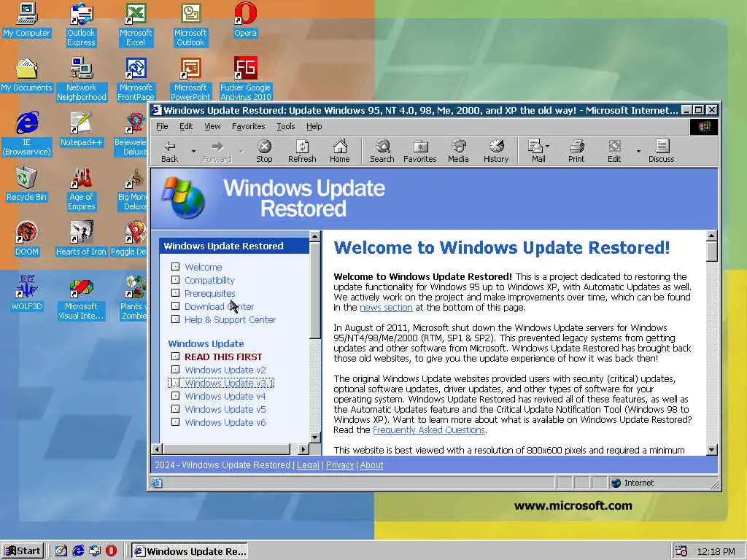Open the View menu

tap(212, 126)
